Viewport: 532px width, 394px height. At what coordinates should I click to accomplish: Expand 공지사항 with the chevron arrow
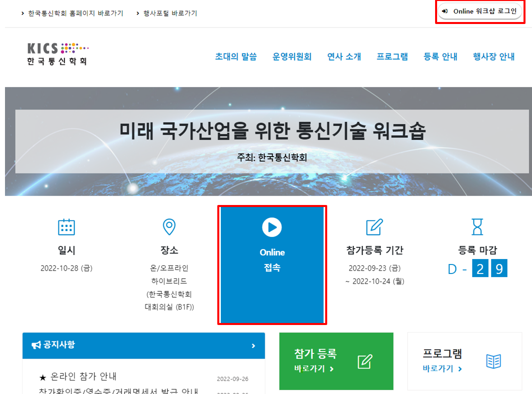[253, 345]
